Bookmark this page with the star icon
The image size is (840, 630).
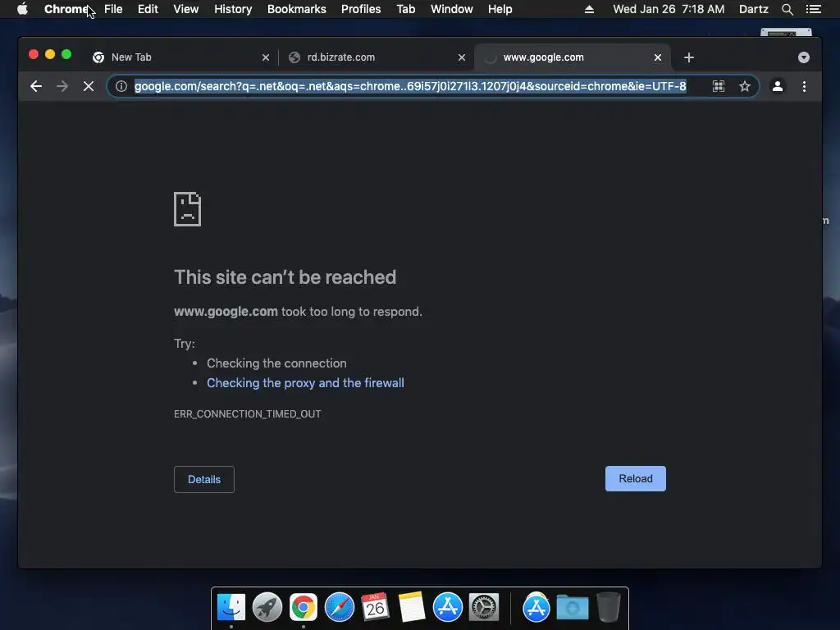click(745, 86)
